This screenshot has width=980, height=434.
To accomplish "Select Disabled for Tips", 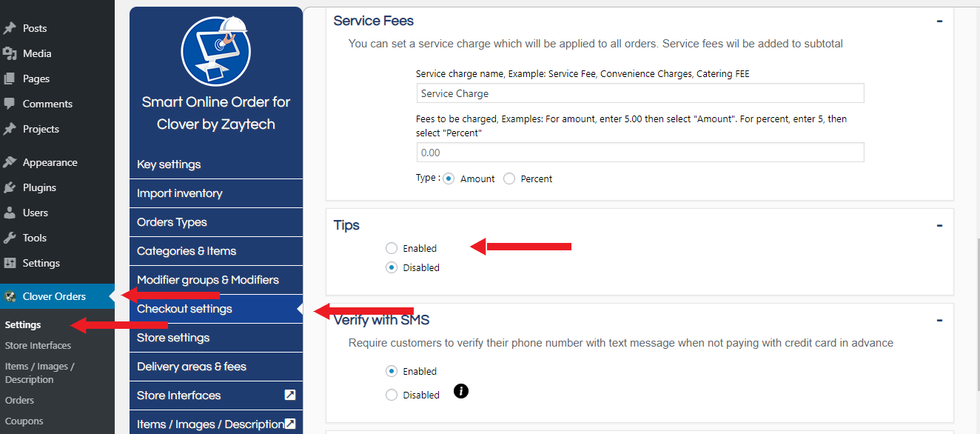I will click(x=392, y=267).
